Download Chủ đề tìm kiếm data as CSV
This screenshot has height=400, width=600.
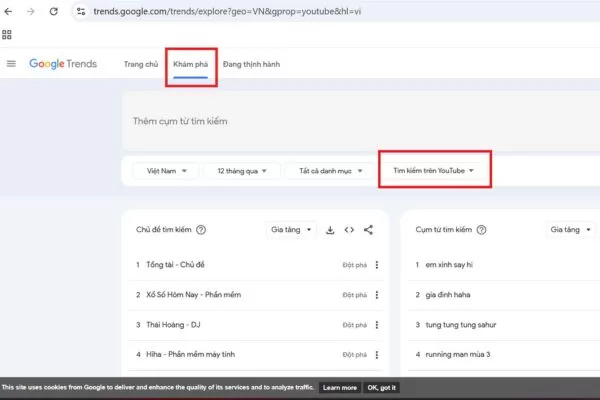(x=330, y=230)
